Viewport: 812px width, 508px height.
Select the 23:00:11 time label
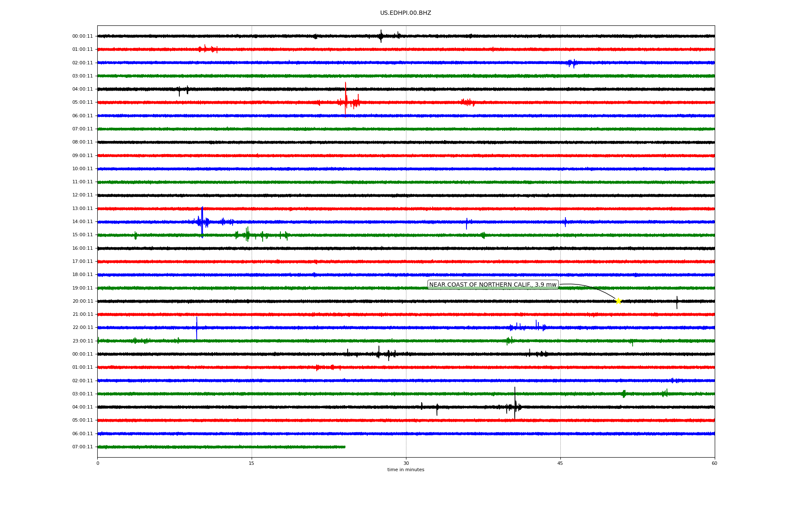click(x=82, y=341)
